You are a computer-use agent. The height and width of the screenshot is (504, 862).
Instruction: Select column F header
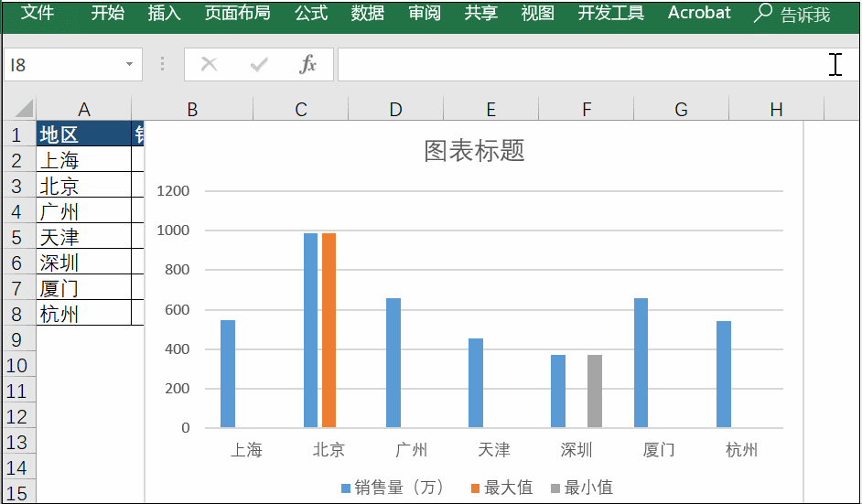(x=587, y=110)
